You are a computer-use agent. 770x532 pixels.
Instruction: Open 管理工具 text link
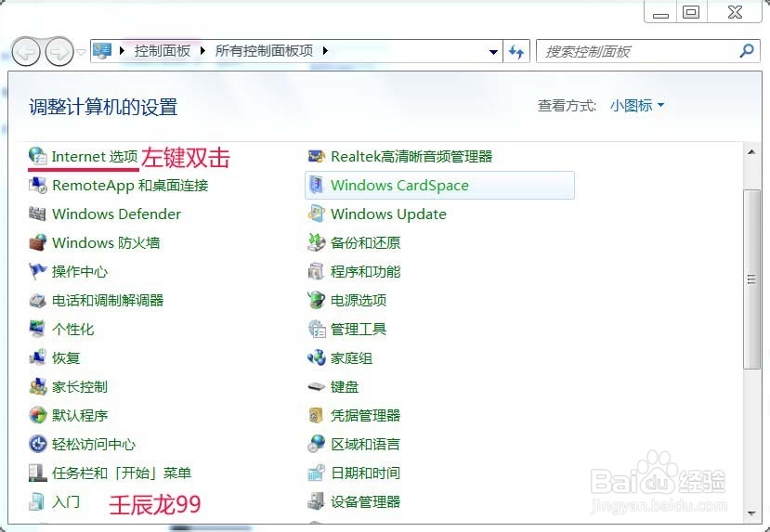click(359, 330)
